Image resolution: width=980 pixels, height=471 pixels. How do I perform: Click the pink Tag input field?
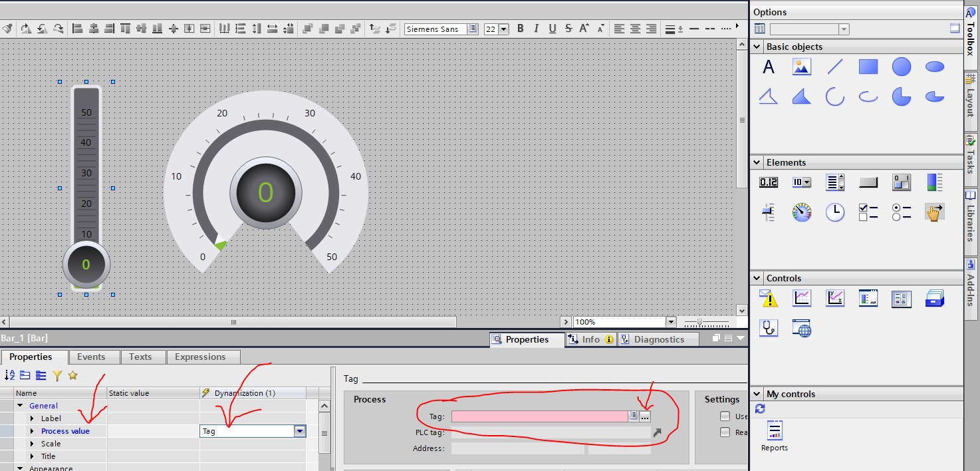539,416
